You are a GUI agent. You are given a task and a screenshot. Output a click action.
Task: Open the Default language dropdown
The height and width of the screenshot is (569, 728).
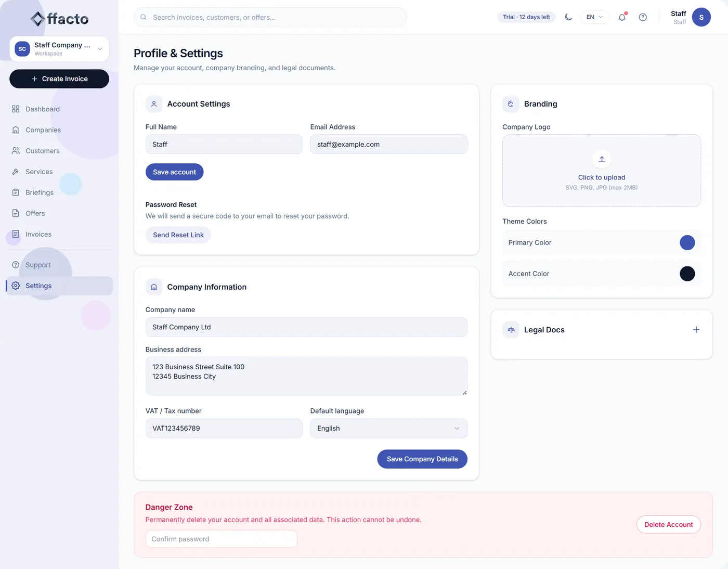pos(388,429)
